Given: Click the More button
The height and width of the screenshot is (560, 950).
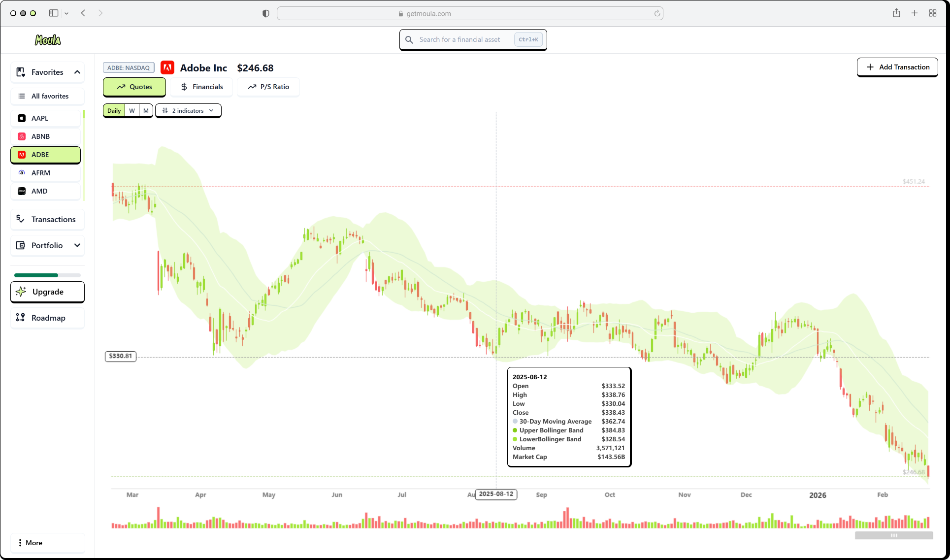Looking at the screenshot, I should tap(47, 543).
